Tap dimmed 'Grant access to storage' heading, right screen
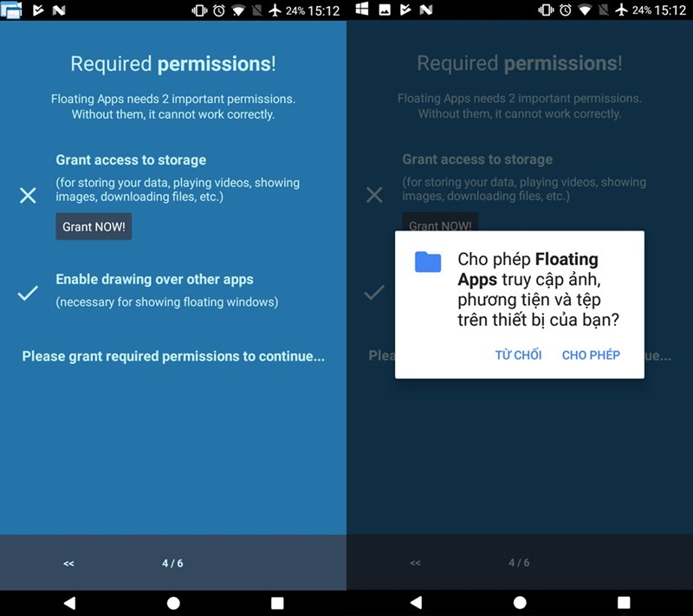Viewport: 693px width, 616px height. point(477,159)
